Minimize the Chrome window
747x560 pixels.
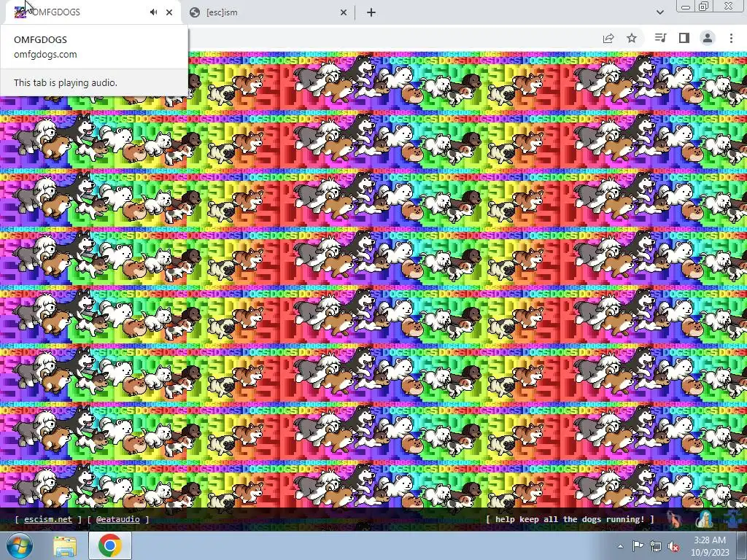tap(686, 7)
